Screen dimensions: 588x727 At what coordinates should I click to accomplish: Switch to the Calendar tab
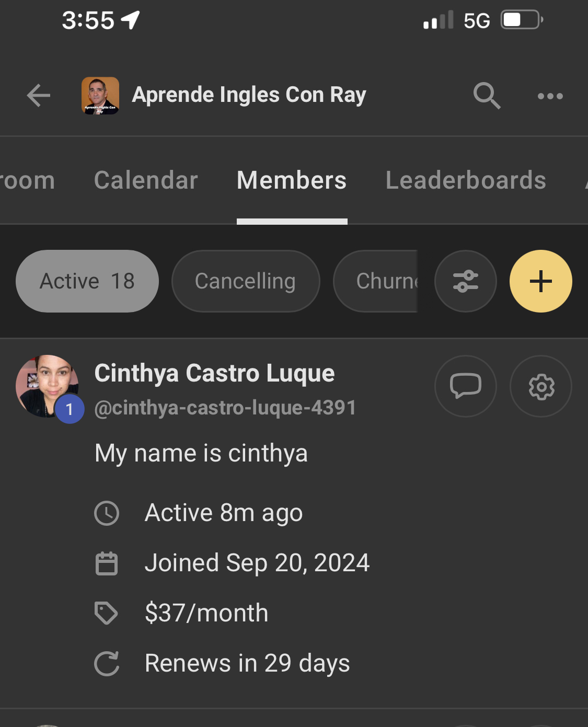[x=146, y=180]
